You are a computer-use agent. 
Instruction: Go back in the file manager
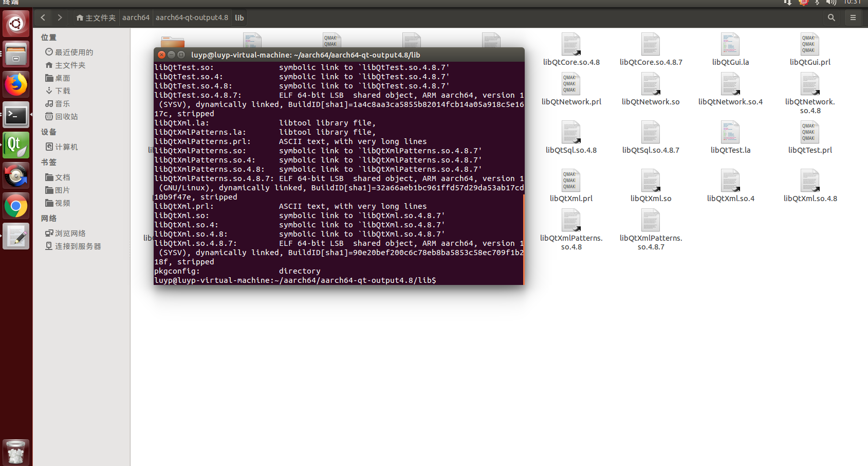43,17
